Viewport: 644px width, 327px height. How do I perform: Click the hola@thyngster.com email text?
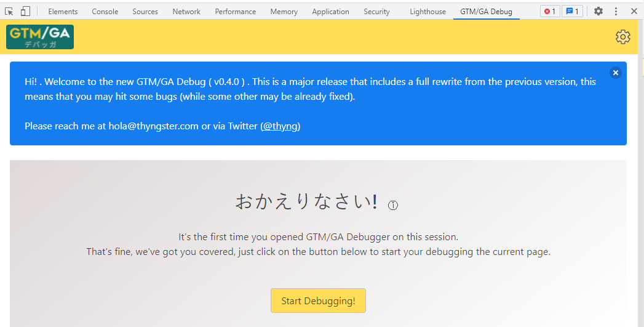(x=154, y=126)
